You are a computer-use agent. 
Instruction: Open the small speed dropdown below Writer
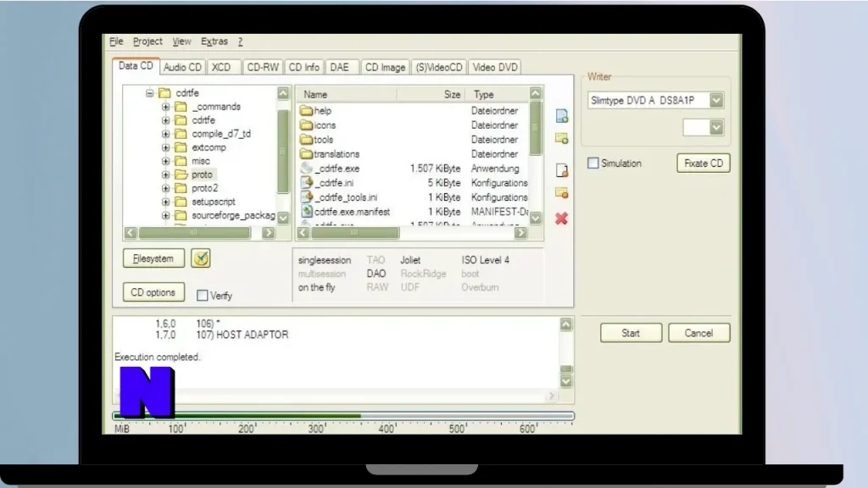(716, 128)
